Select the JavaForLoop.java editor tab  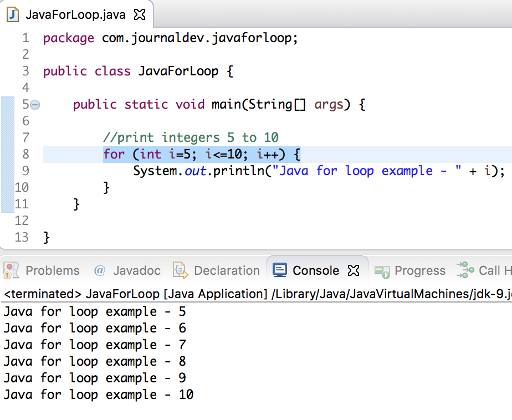point(75,15)
